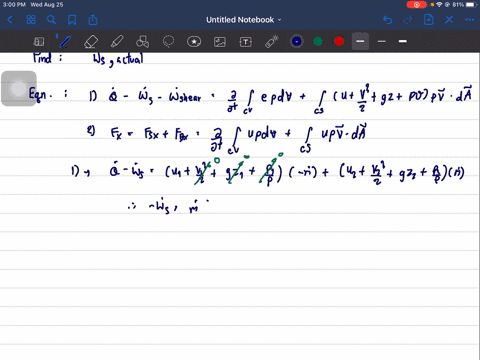Select the Eraser tool
Viewport: 480px width, 360px height.
click(x=91, y=42)
